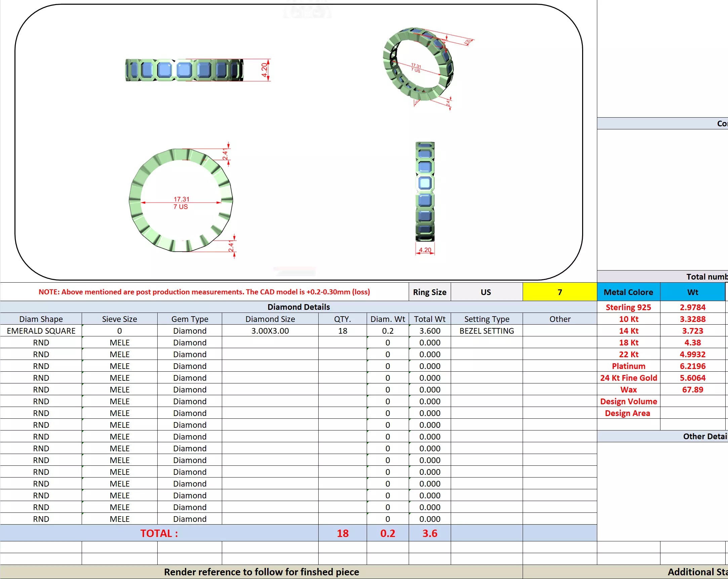The height and width of the screenshot is (579, 728).
Task: Click EMERALD SQUARE diam shape cell
Action: coord(41,331)
